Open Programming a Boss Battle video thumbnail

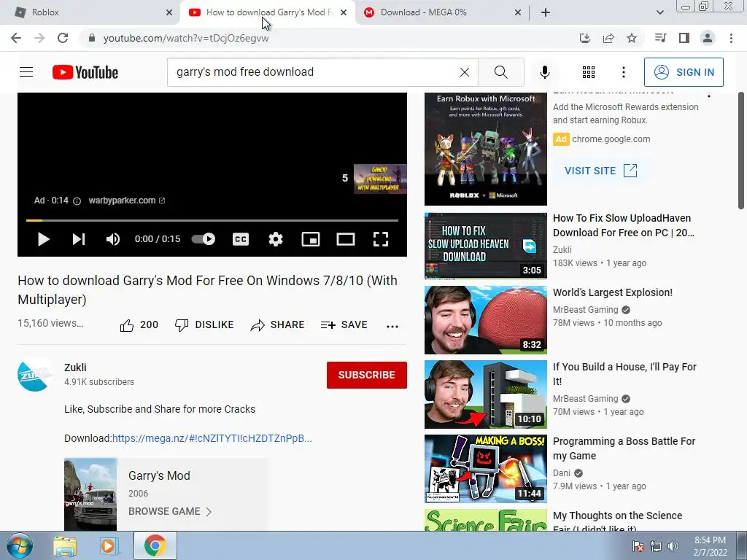coord(485,469)
